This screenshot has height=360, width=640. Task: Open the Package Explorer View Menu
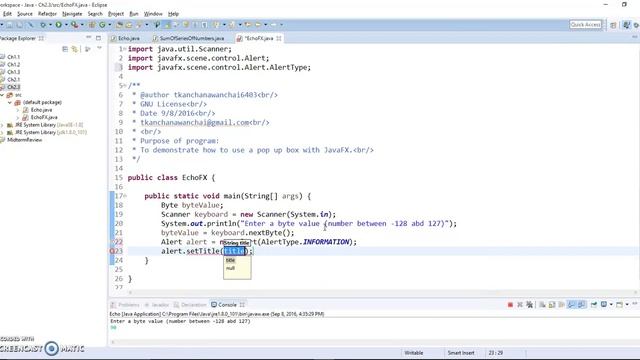(99, 49)
